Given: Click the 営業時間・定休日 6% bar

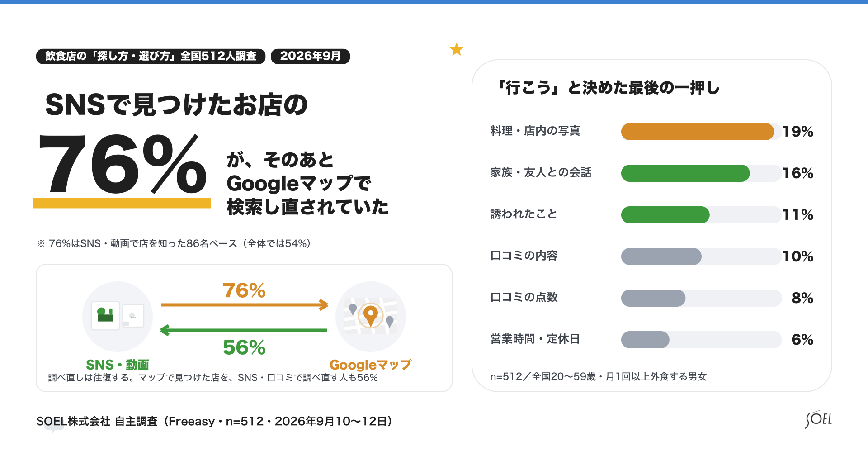Looking at the screenshot, I should [x=645, y=340].
